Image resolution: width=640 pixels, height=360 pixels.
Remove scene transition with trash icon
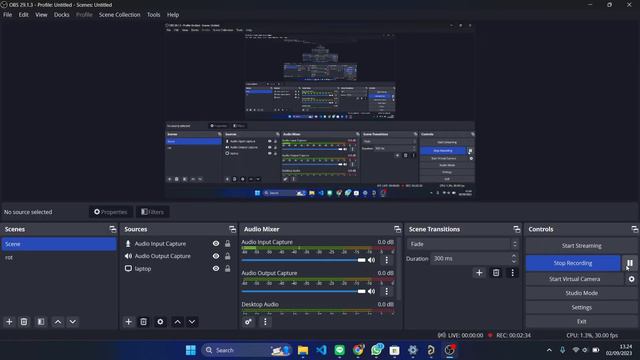click(x=496, y=273)
